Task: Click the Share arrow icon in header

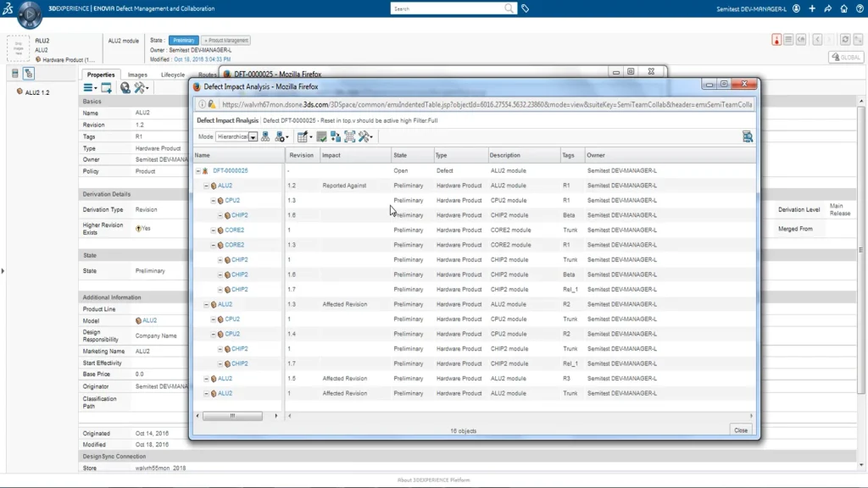Action: tap(827, 8)
